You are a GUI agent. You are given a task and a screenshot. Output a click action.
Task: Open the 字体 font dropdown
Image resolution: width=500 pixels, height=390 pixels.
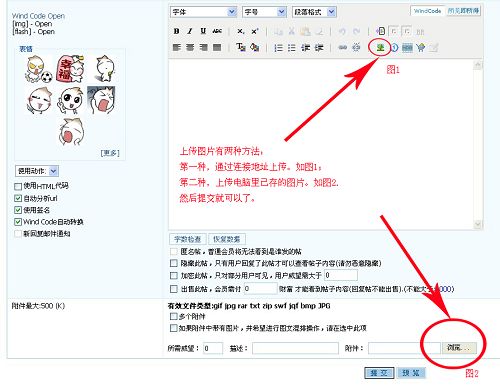[203, 12]
